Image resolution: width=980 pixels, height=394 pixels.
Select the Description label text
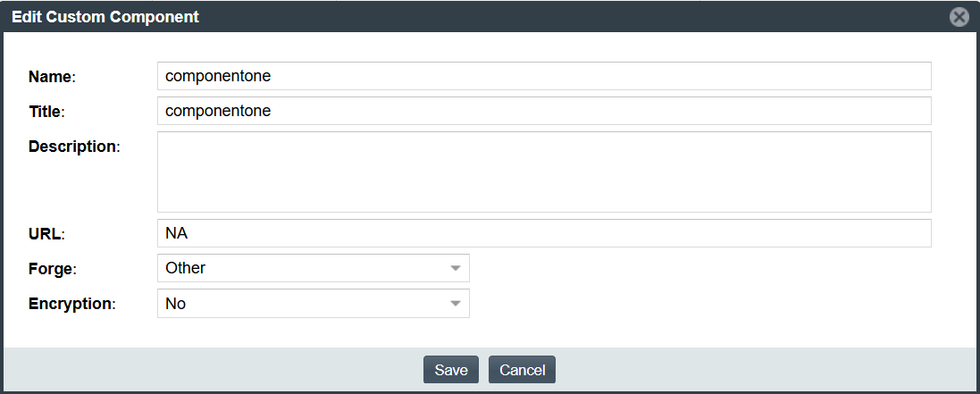[x=73, y=146]
